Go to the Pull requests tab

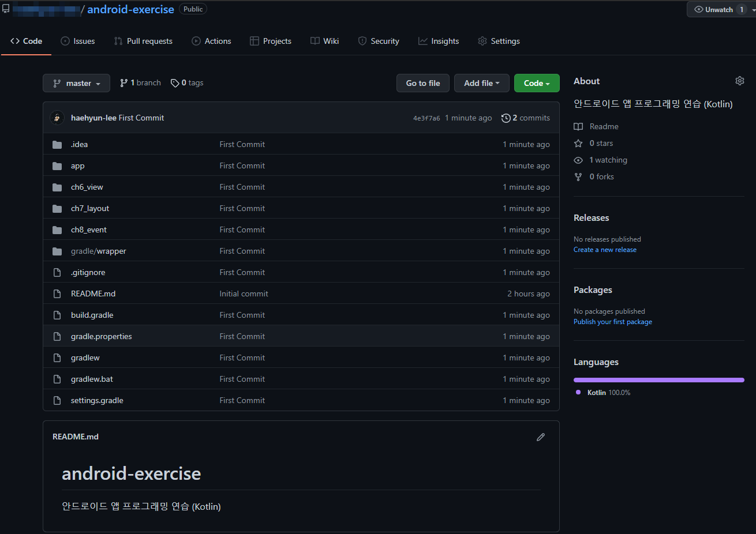pos(143,41)
